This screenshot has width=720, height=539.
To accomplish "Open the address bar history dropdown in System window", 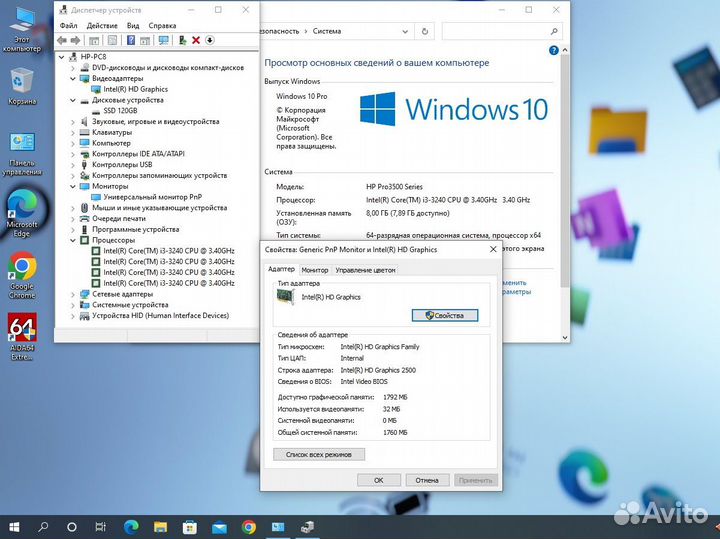I will (x=405, y=31).
